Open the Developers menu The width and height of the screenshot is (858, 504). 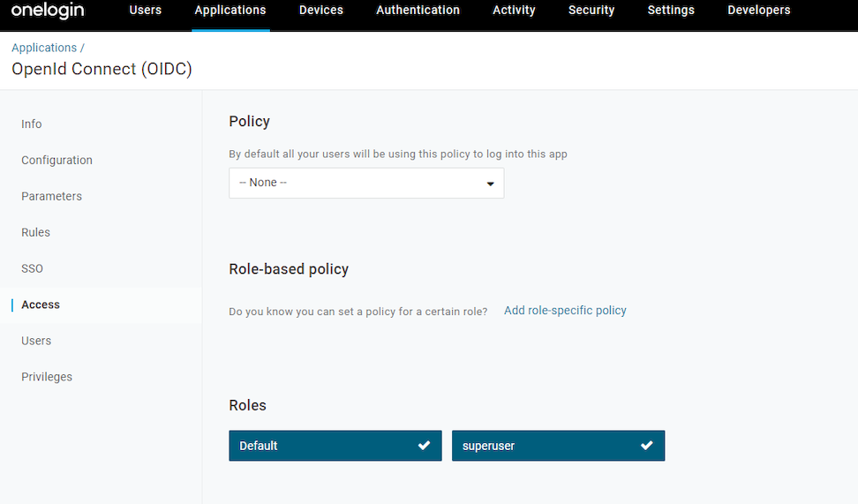[758, 11]
